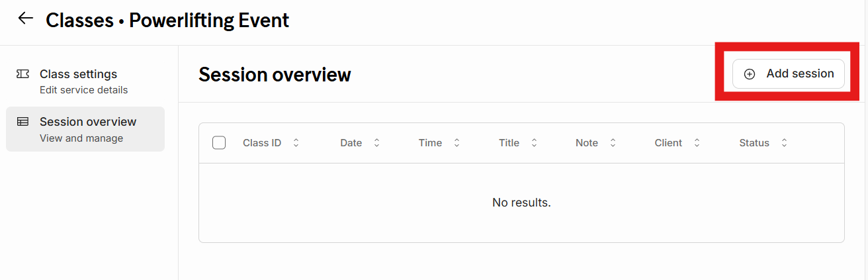Screen dimensions: 868x280
Task: Click the back arrow icon
Action: click(x=26, y=19)
